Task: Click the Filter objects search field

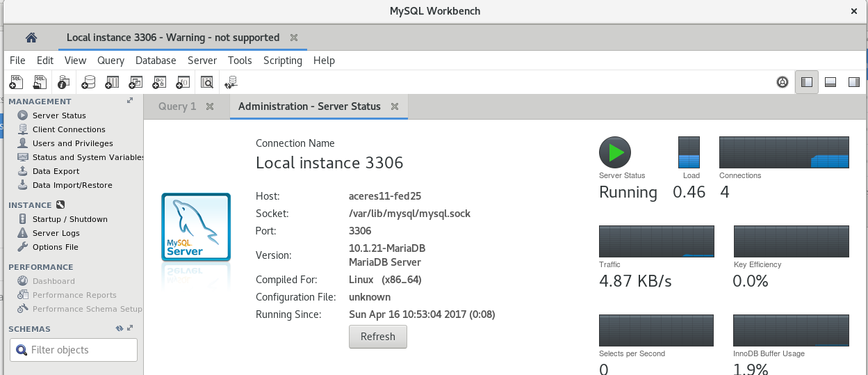Action: tap(74, 350)
